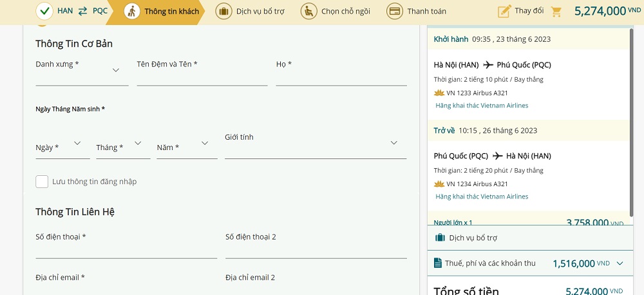The image size is (644, 295).
Task: Click the Trở về 10:15, 26 tháng 6 2023 text
Action: pos(486,130)
